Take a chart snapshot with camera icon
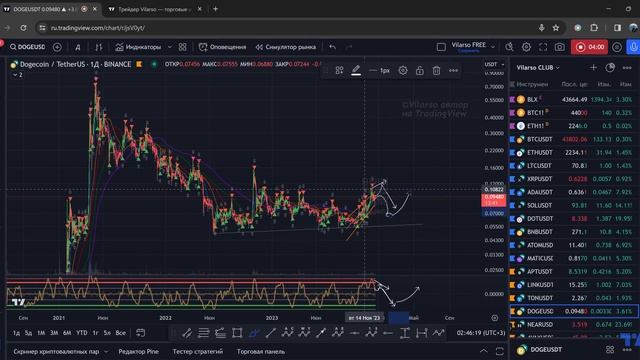 coord(560,47)
